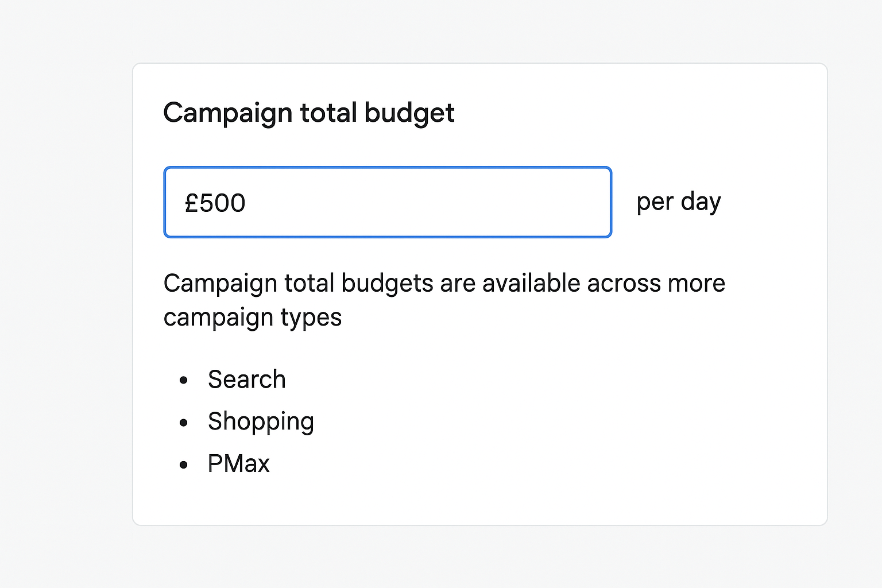
Task: Select the Search campaign type item
Action: pyautogui.click(x=246, y=380)
